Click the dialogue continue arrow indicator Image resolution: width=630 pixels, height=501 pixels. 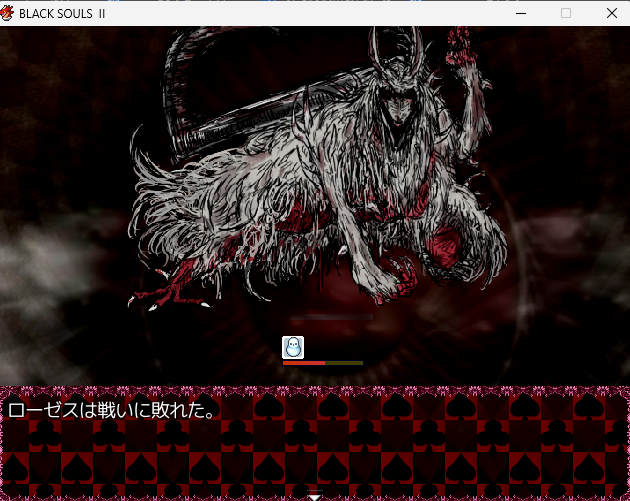(315, 497)
